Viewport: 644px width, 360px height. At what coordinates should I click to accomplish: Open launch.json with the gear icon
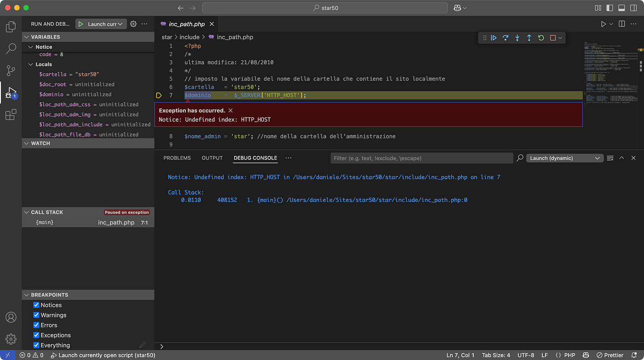pos(133,24)
